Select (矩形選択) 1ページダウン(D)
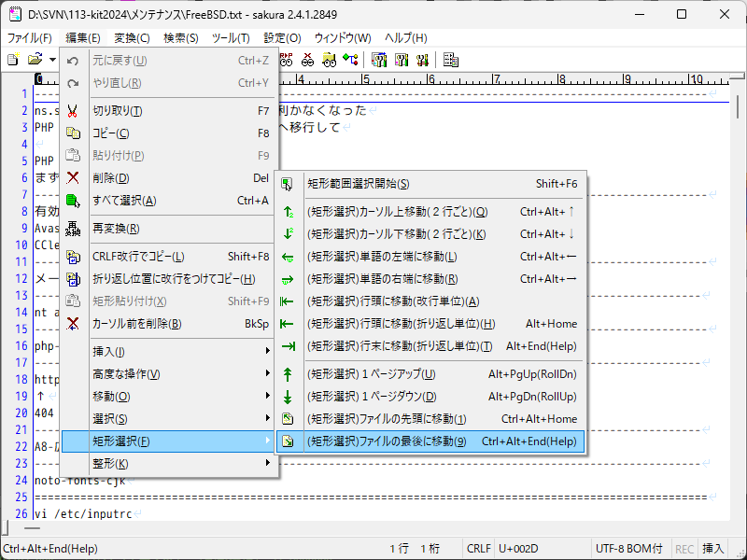The image size is (747, 560). [x=430, y=397]
